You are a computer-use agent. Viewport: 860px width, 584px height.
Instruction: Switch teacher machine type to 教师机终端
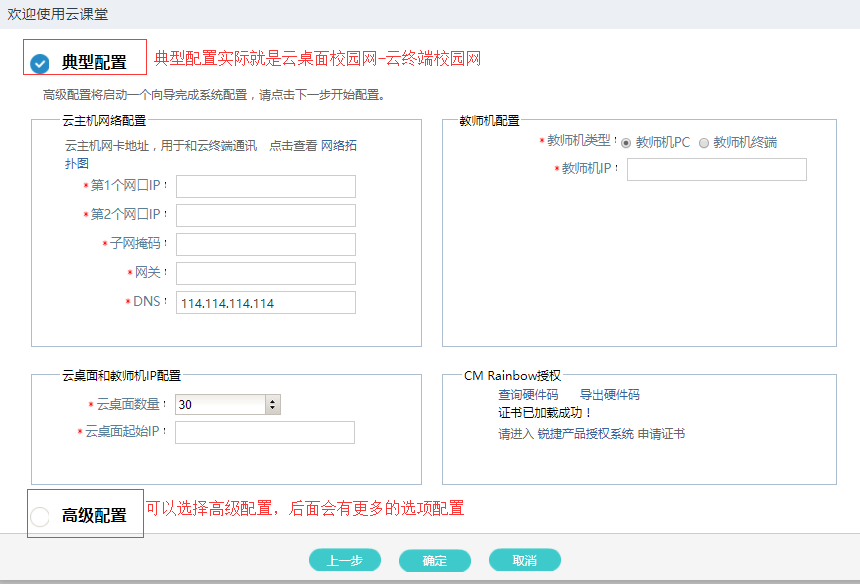coord(704,143)
